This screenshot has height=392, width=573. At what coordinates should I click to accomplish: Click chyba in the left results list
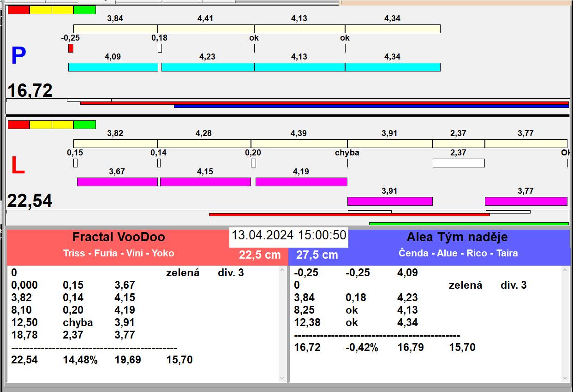(x=78, y=323)
